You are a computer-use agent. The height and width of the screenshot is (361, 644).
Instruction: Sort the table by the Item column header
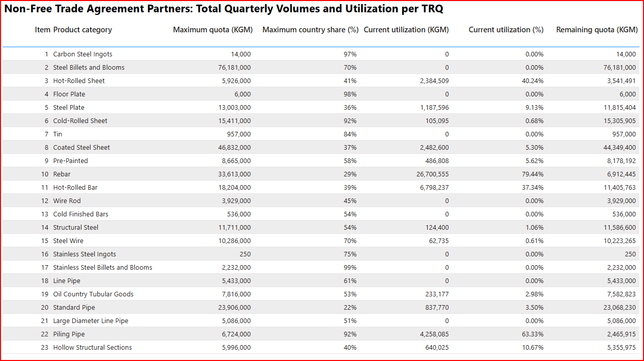pos(43,30)
